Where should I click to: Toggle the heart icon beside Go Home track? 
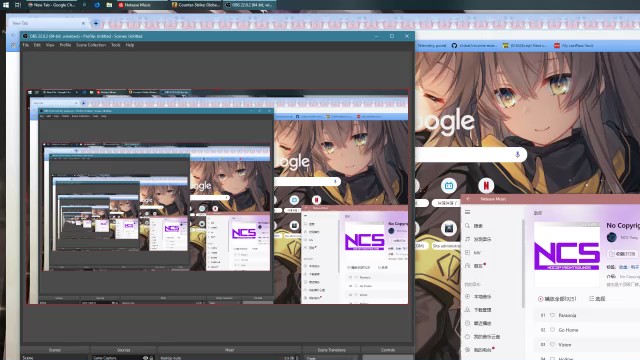tap(552, 330)
